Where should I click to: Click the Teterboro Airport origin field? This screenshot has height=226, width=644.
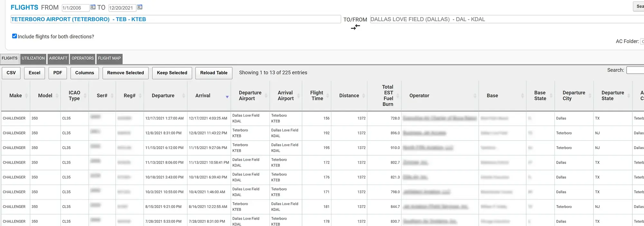175,19
